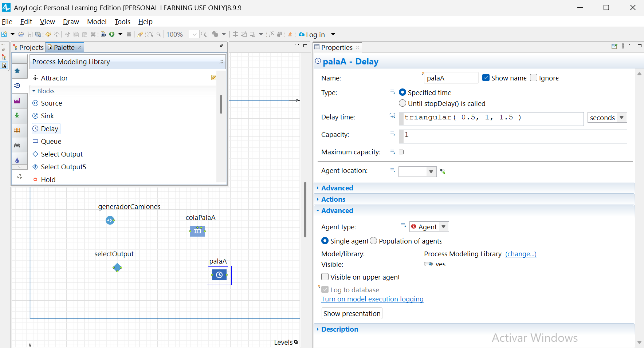Select the selectOutput diamond block on canvas
The height and width of the screenshot is (348, 644).
[117, 268]
